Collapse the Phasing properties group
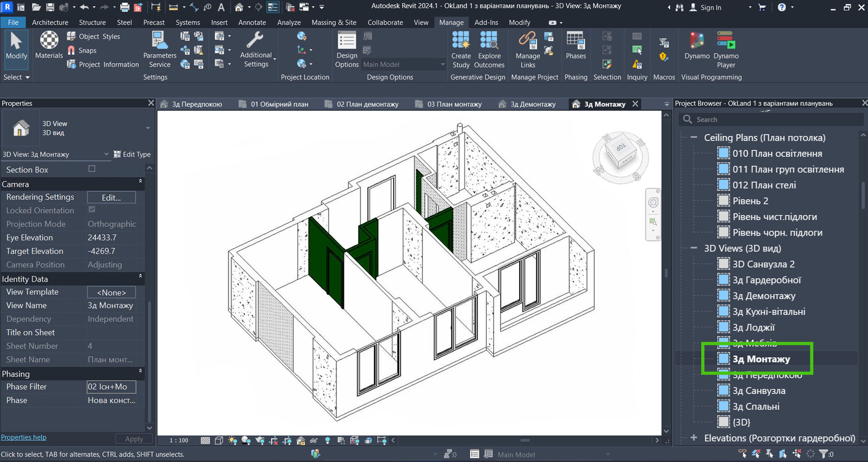Image resolution: width=868 pixels, height=462 pixels. click(x=140, y=371)
